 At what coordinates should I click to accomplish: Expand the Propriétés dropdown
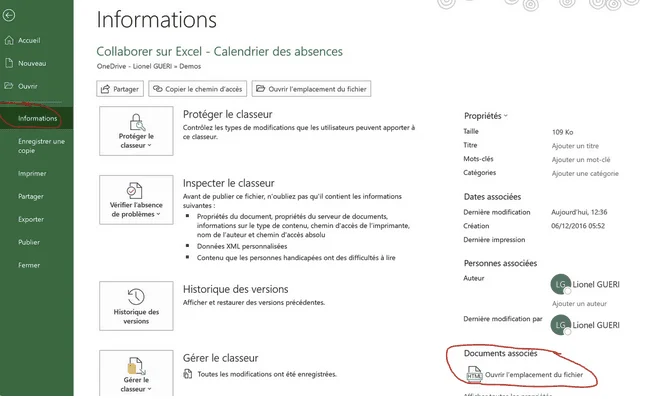(x=486, y=116)
